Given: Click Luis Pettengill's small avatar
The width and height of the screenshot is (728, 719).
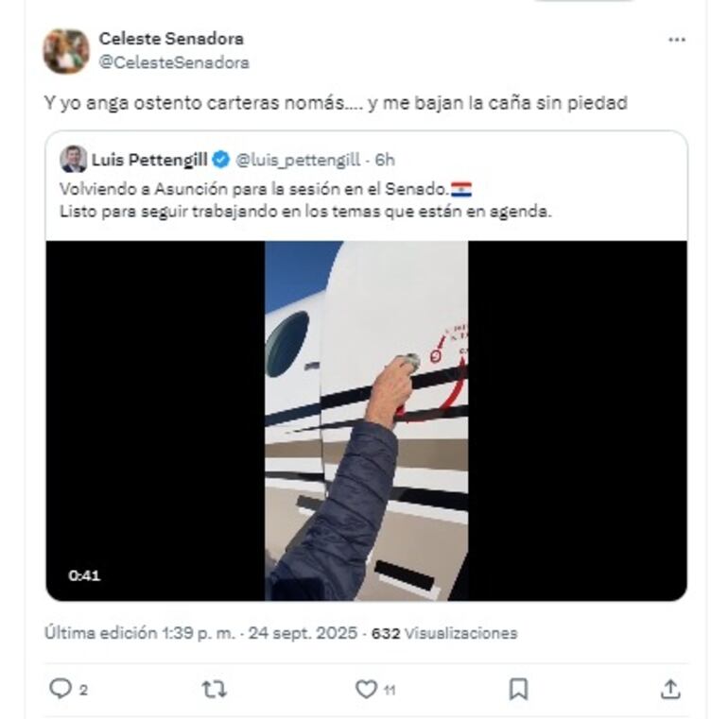Looking at the screenshot, I should tap(73, 159).
